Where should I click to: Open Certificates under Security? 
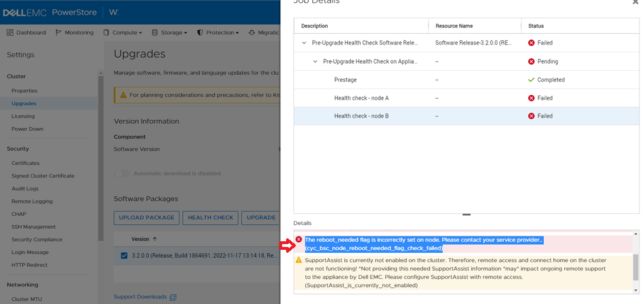coord(26,163)
